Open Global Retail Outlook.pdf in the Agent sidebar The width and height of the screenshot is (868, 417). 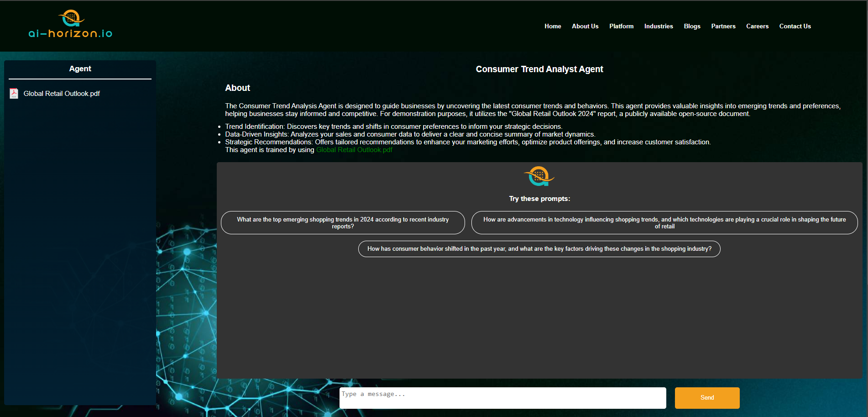pos(62,94)
